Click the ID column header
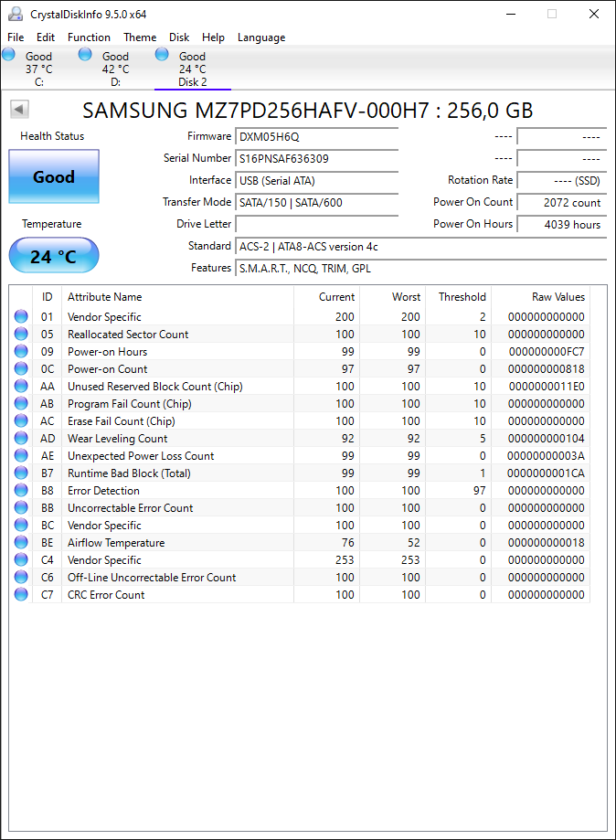This screenshot has width=616, height=840. click(x=48, y=297)
